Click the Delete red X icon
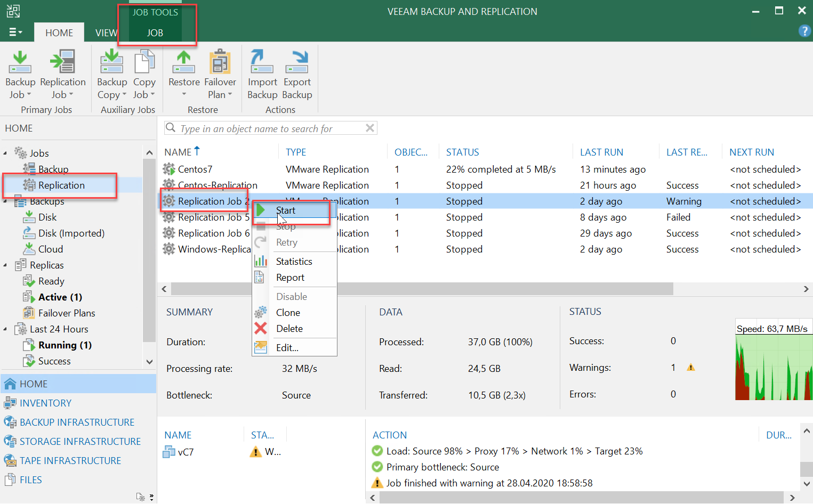 tap(261, 328)
